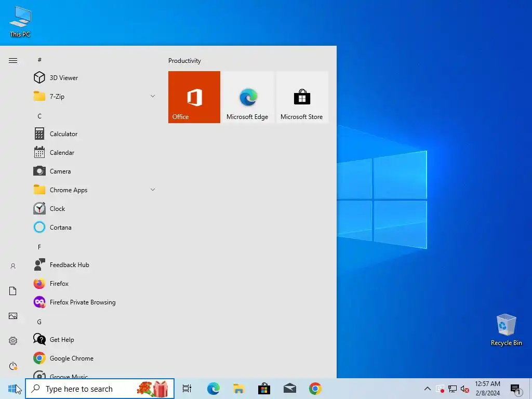Click the Productivity group header
This screenshot has height=399, width=532.
point(184,61)
